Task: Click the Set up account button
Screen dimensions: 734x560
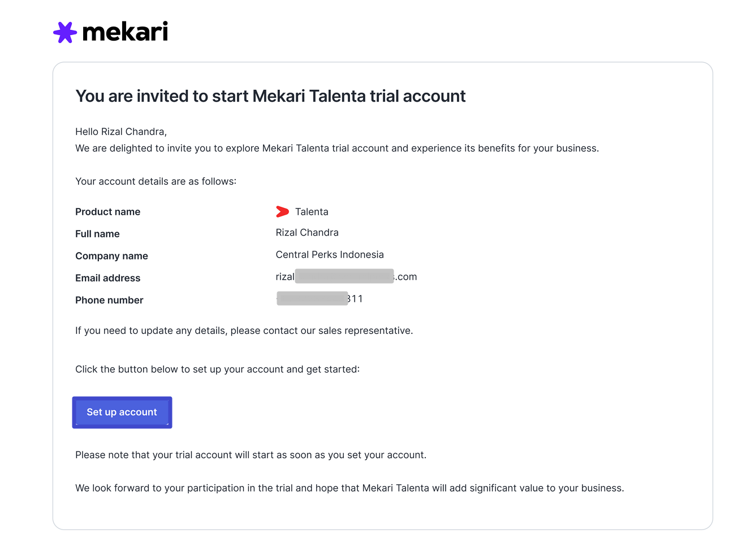Action: (x=122, y=413)
